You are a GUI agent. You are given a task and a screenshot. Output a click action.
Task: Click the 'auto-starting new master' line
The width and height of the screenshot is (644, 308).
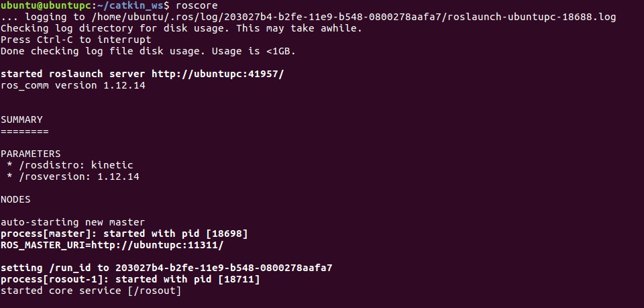click(x=72, y=222)
